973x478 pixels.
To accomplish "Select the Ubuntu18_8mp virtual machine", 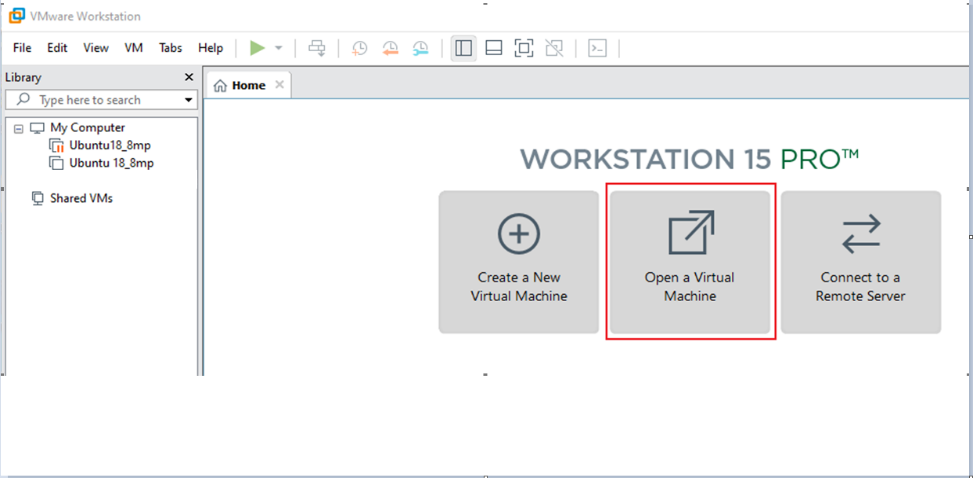I will 110,146.
